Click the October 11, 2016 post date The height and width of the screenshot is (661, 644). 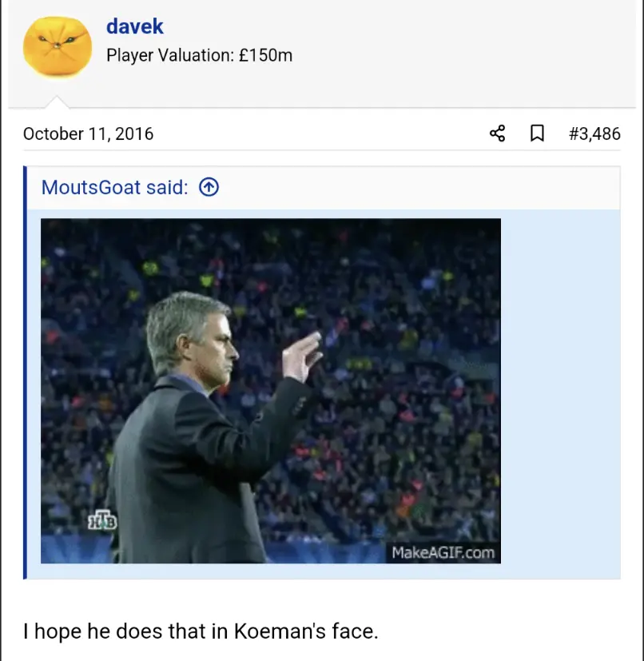(x=88, y=133)
